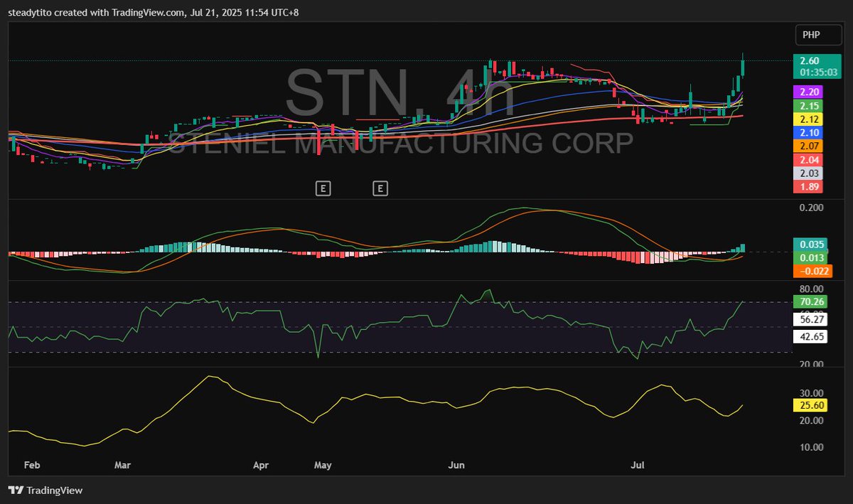853x504 pixels.
Task: Click the later earnings marker E before June
Action: coord(380,188)
